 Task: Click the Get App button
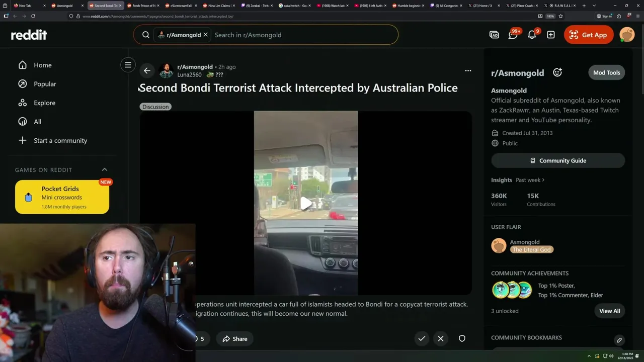click(x=589, y=35)
